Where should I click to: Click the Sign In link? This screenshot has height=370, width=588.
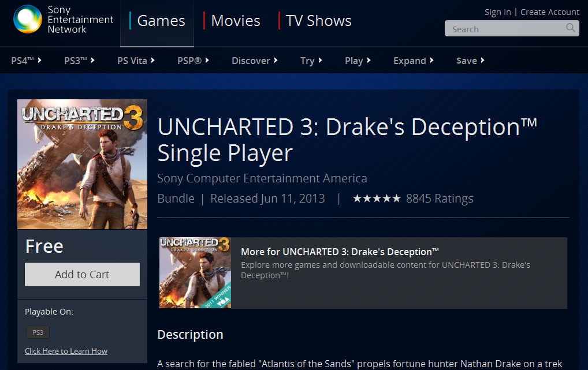click(x=498, y=12)
